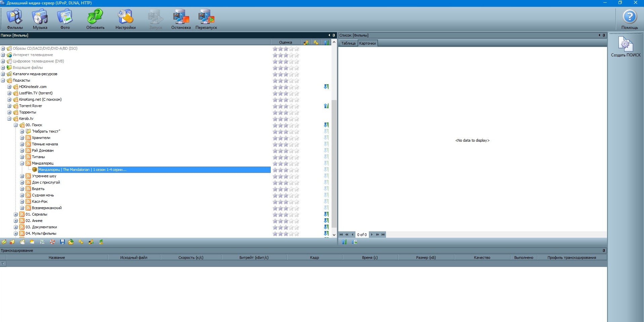
Task: Select the Титаны tree item
Action: [38, 157]
